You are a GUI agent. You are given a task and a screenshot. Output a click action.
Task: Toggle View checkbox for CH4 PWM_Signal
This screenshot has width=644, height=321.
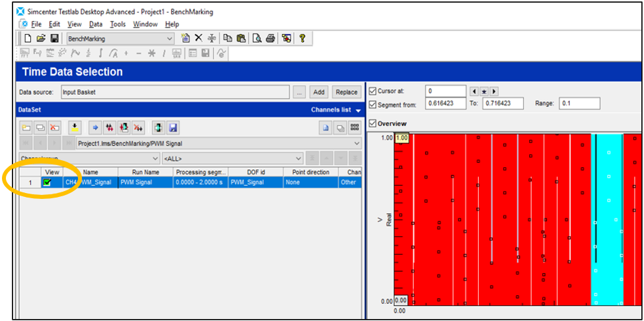pyautogui.click(x=47, y=182)
